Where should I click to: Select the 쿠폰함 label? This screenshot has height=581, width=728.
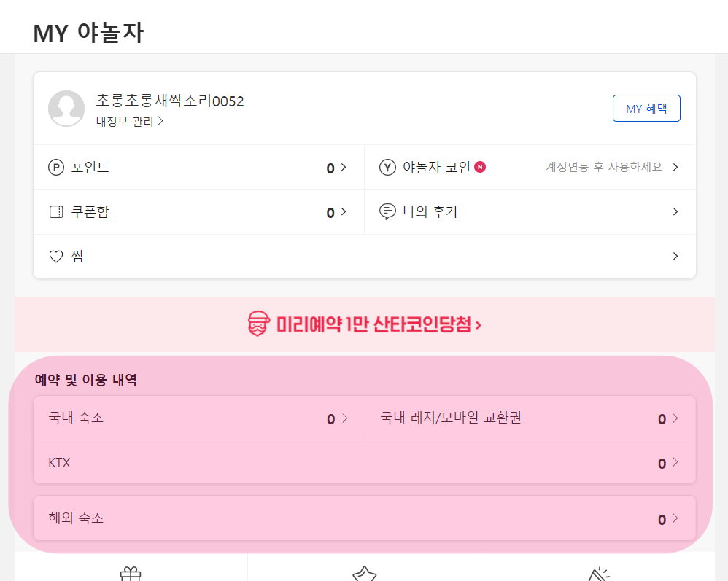(90, 212)
